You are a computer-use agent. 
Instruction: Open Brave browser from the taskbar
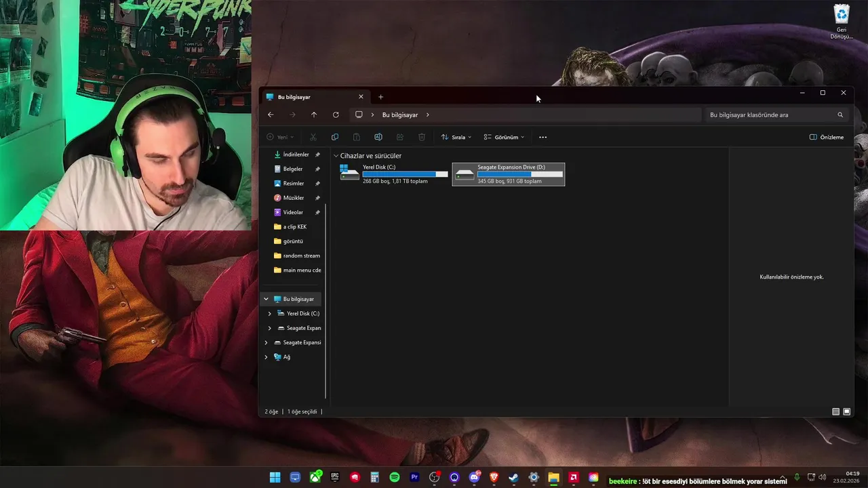click(x=494, y=477)
